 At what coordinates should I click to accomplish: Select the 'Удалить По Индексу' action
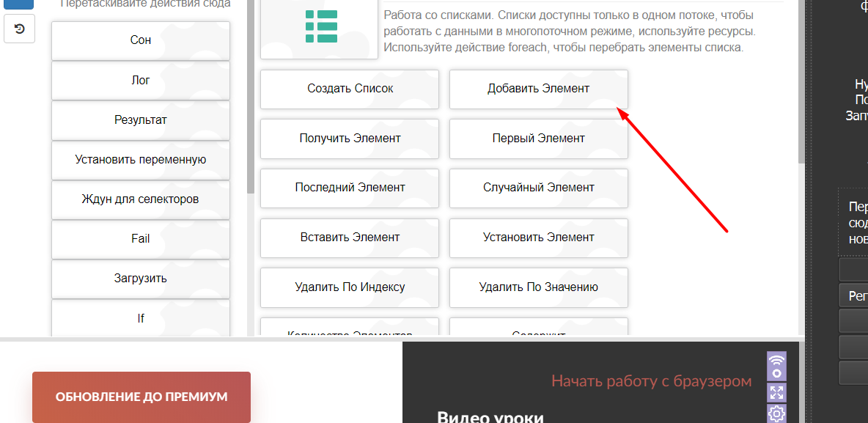tap(350, 287)
